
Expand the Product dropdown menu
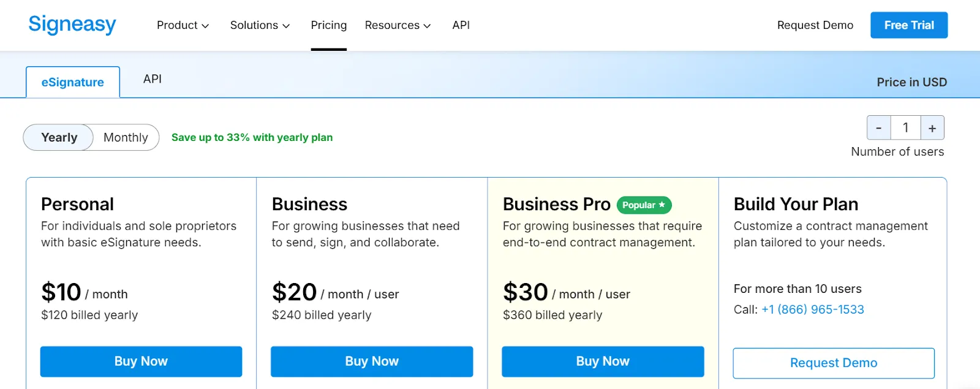[x=183, y=25]
